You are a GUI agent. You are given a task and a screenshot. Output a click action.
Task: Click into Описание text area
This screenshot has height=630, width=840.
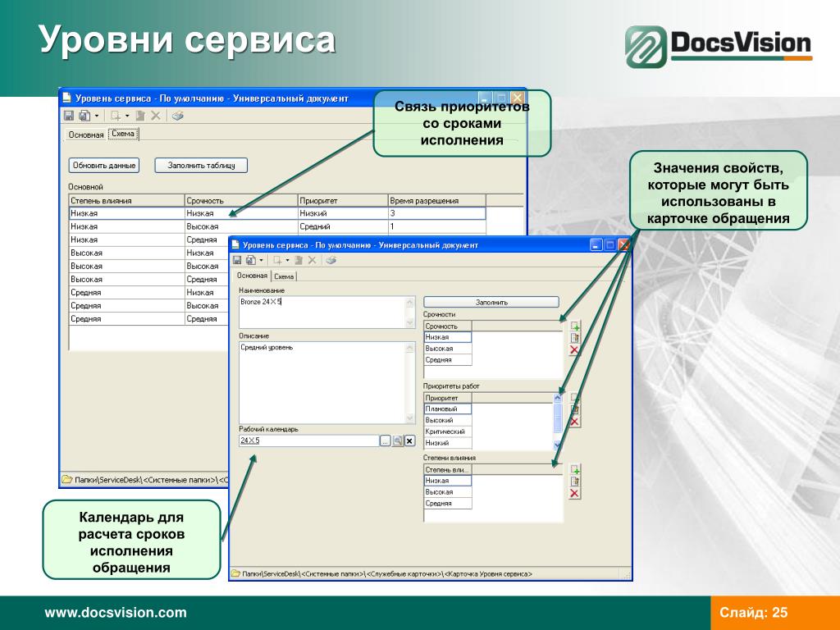coord(322,383)
